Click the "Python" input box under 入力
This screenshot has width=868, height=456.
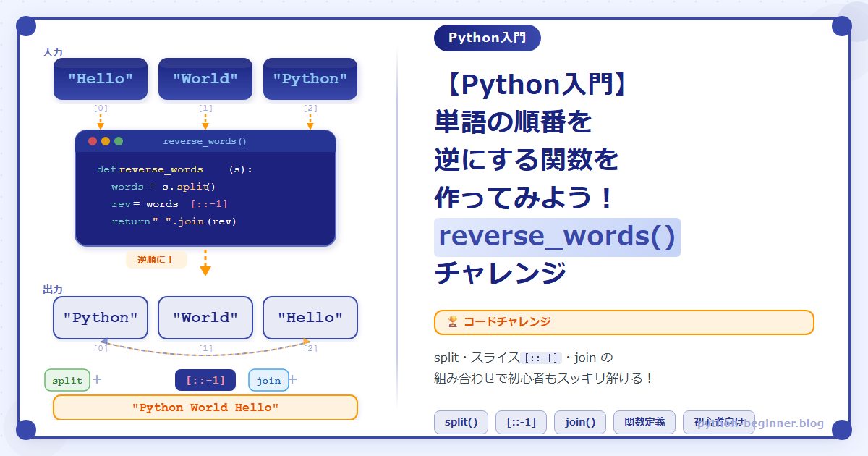(x=310, y=79)
